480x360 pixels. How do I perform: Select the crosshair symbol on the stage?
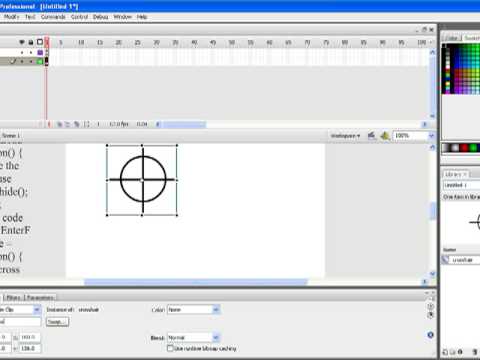click(143, 180)
